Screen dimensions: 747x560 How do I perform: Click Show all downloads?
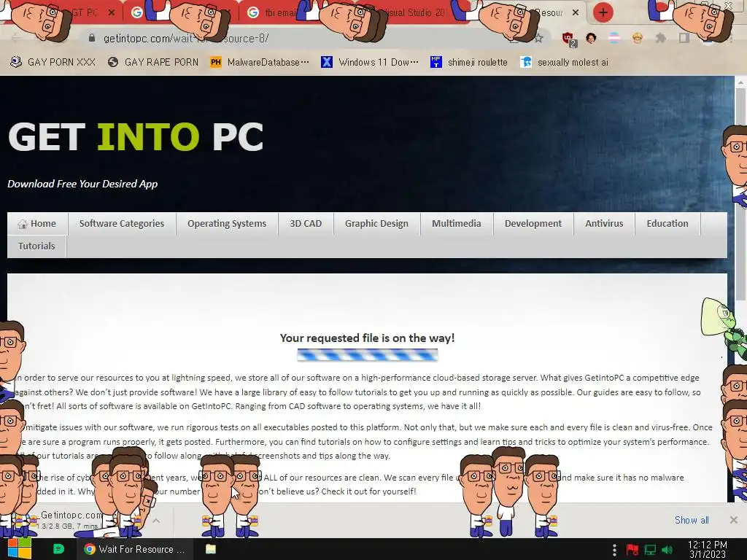[x=692, y=520]
